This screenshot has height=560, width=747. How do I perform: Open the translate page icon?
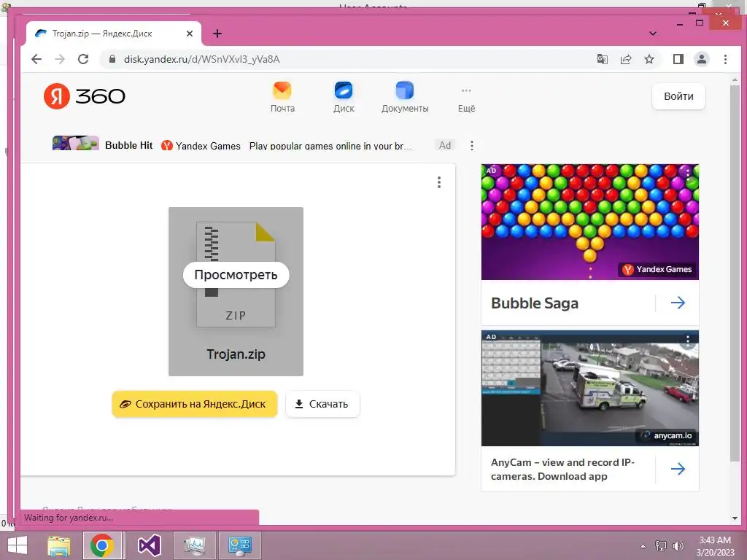[602, 59]
